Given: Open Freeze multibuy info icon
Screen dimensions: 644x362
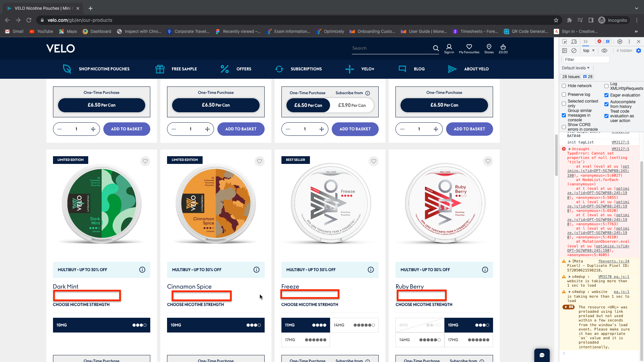Looking at the screenshot, I should (371, 270).
